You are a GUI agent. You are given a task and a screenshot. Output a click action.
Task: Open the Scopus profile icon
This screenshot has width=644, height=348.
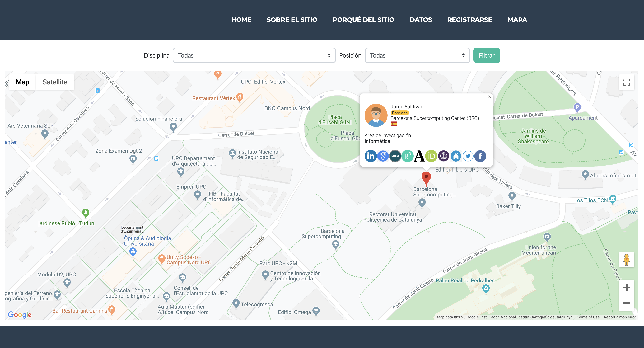point(395,156)
